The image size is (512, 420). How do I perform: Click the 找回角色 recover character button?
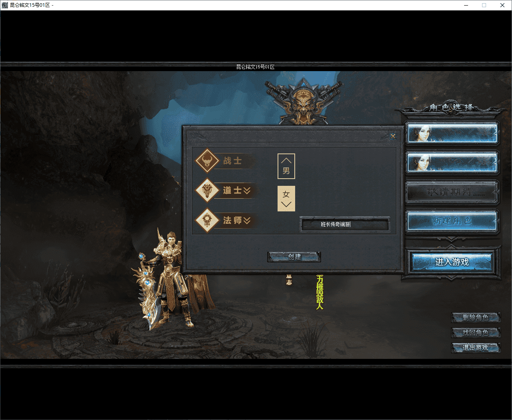476,332
